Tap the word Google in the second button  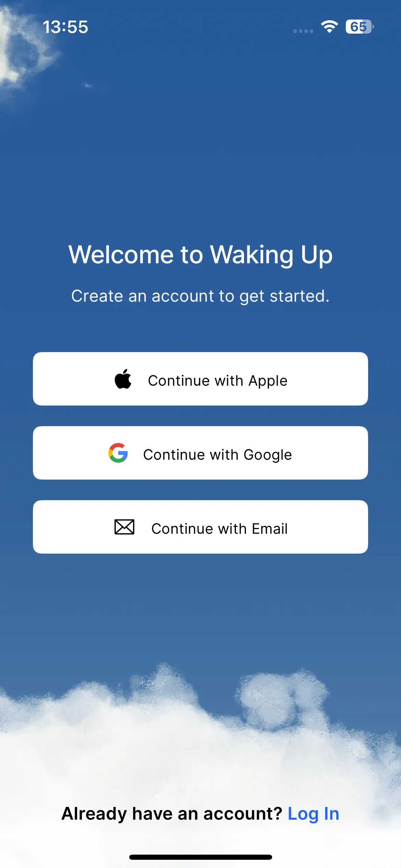click(268, 455)
